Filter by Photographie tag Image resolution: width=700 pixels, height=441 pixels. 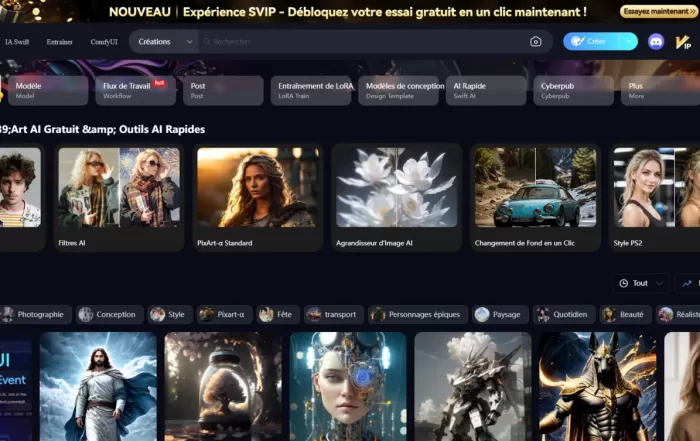coord(35,314)
